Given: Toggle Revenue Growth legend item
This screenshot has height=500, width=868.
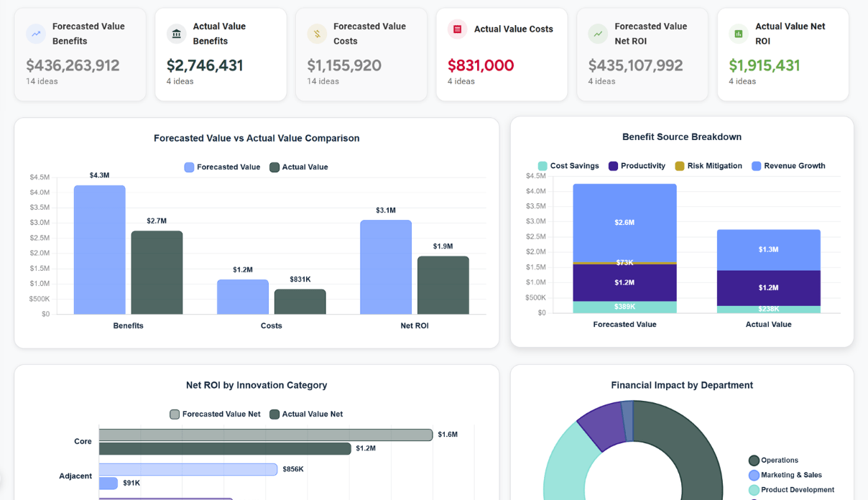Looking at the screenshot, I should tap(788, 166).
